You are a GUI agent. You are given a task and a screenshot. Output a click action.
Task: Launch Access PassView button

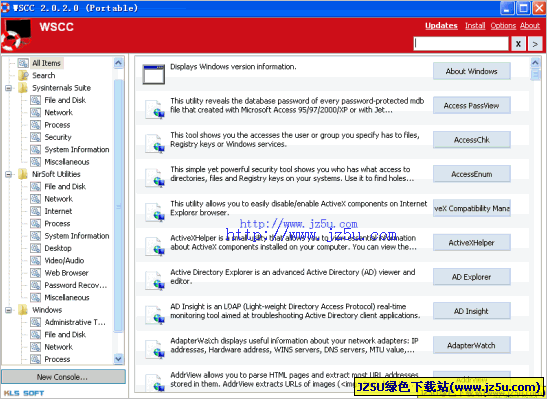[472, 105]
